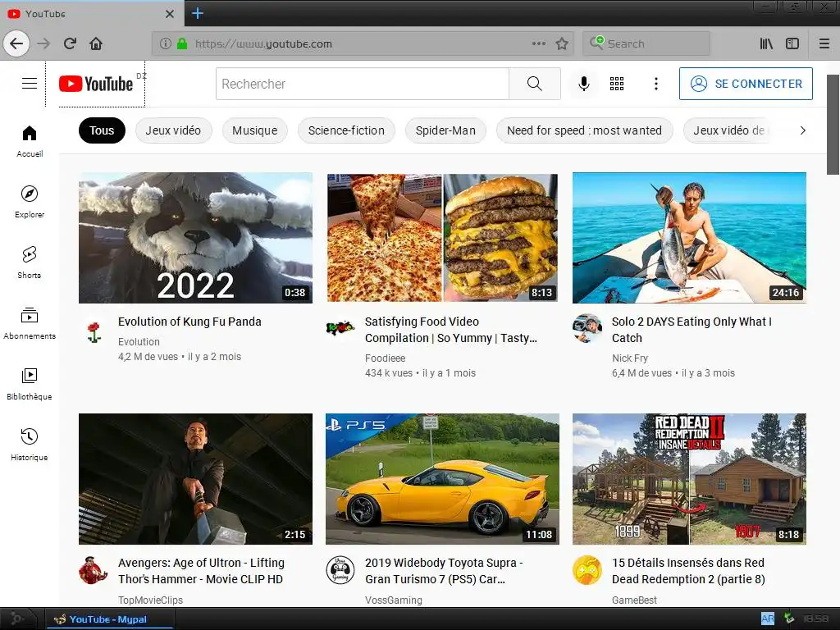
Task: Click the Nick Fry channel avatar
Action: coord(587,328)
